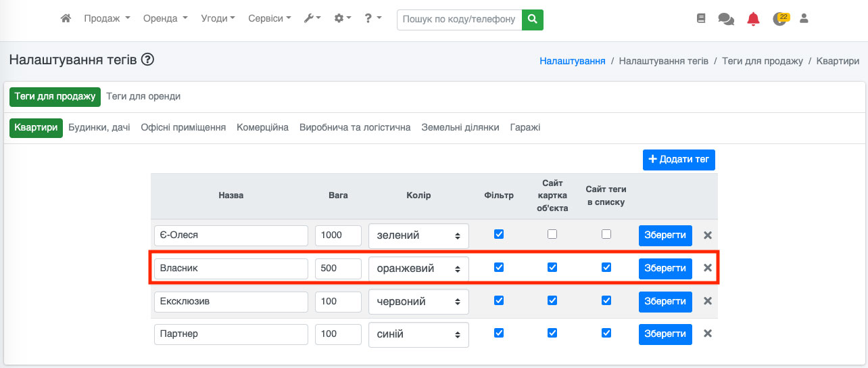Viewport: 868px width, 368px height.
Task: Open the chat messages icon
Action: click(726, 19)
